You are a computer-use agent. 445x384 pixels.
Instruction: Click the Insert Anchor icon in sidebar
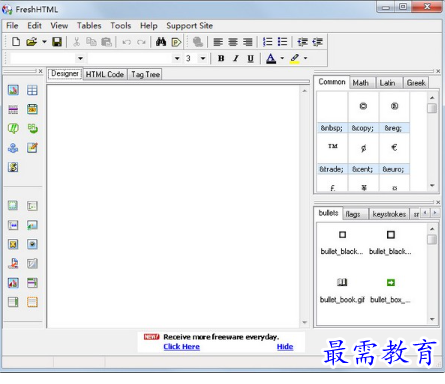(13, 148)
